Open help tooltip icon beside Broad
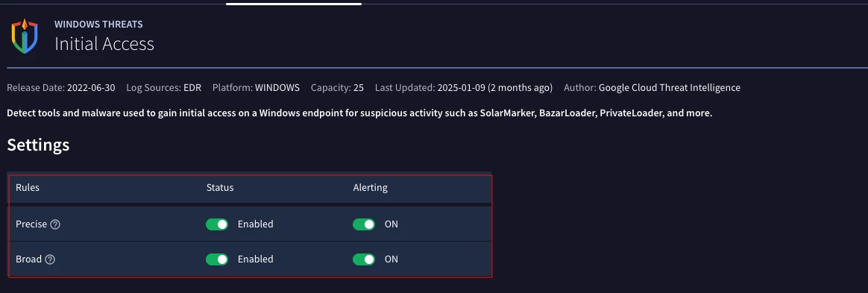The image size is (868, 293). pos(50,259)
